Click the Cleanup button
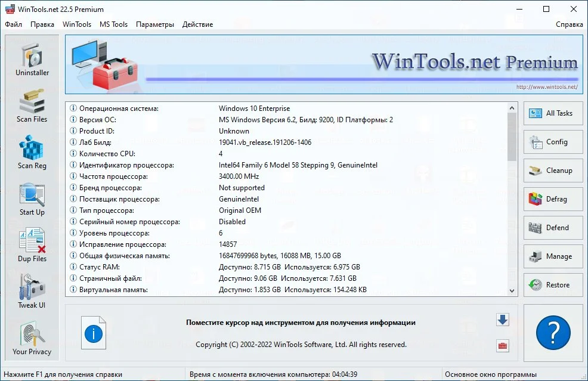This screenshot has height=381, width=588. pyautogui.click(x=553, y=171)
